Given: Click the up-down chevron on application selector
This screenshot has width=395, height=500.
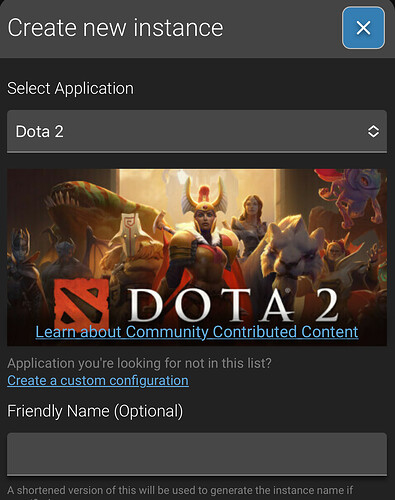Looking at the screenshot, I should click(373, 131).
